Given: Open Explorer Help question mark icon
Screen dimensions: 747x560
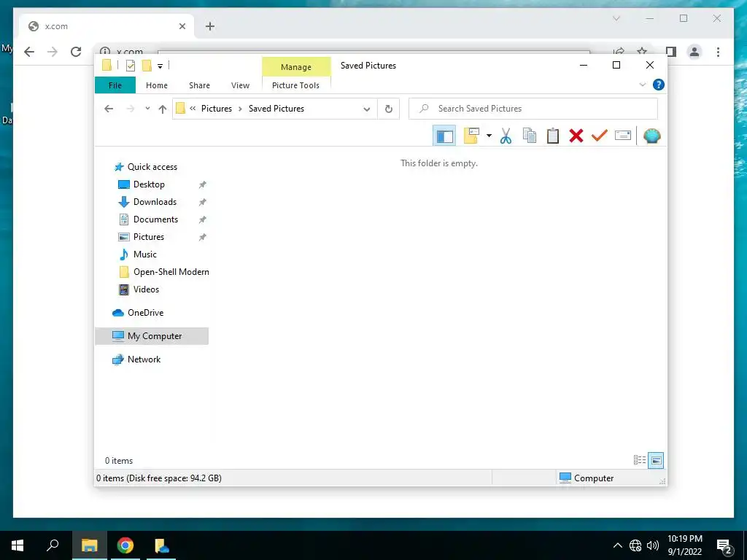Looking at the screenshot, I should click(659, 85).
